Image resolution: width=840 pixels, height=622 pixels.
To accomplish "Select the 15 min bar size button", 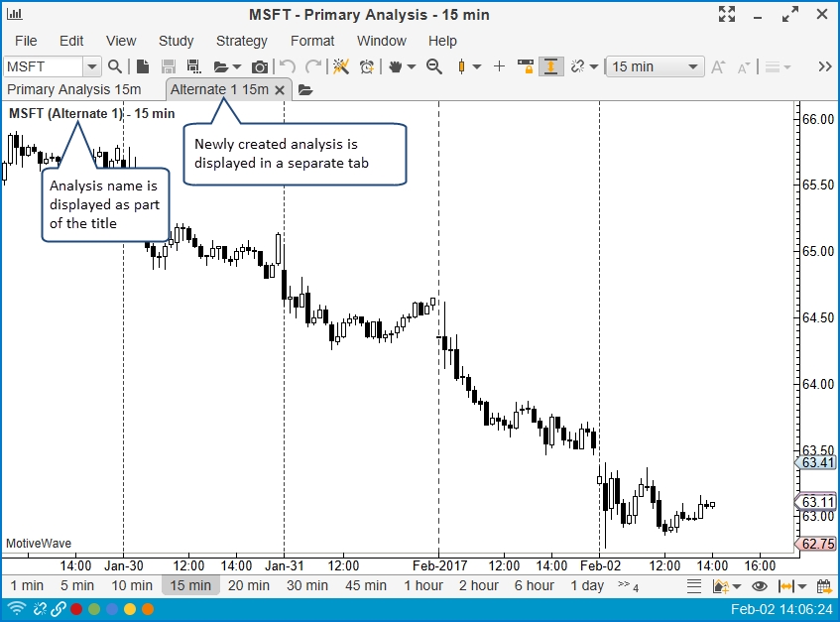I will pos(190,585).
